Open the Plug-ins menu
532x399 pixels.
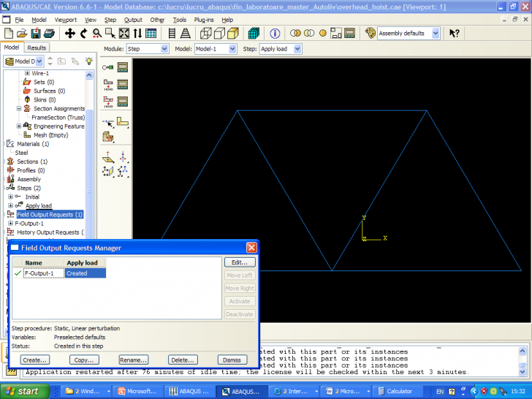[x=203, y=20]
